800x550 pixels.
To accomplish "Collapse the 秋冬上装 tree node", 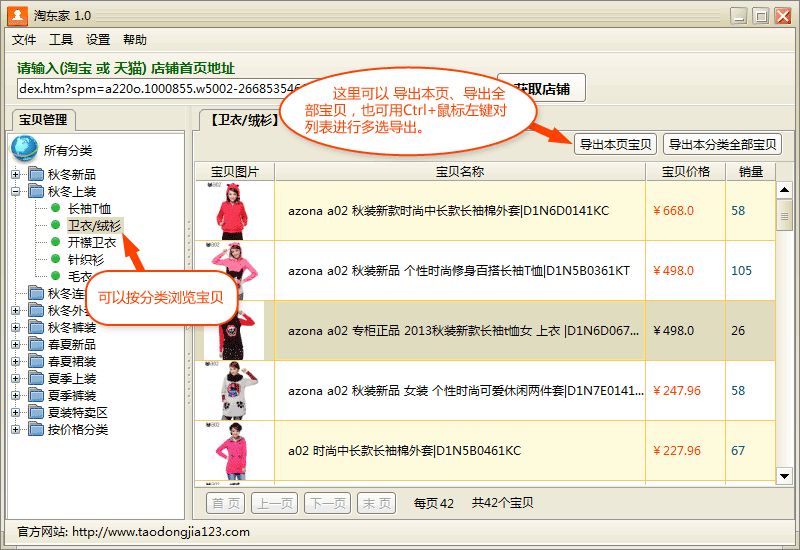I will [16, 191].
